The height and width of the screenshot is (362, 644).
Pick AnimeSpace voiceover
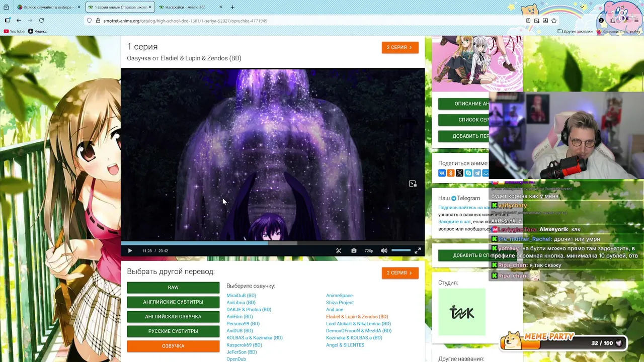click(339, 296)
